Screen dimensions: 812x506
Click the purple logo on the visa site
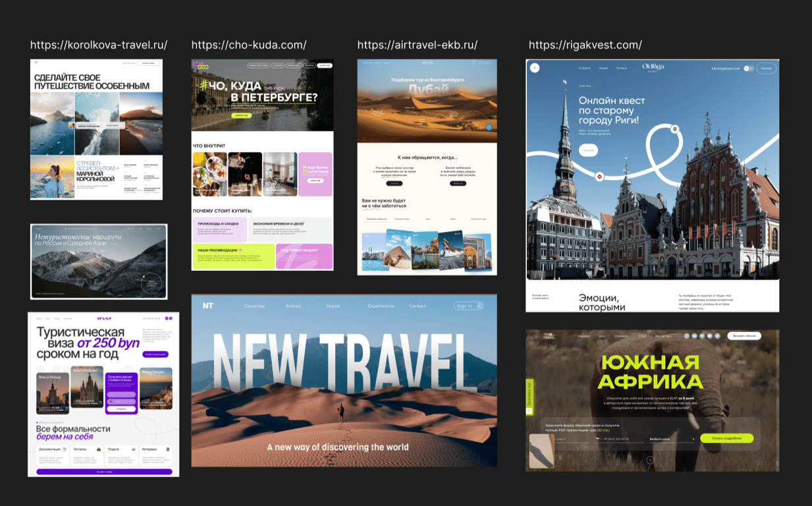tap(104, 319)
